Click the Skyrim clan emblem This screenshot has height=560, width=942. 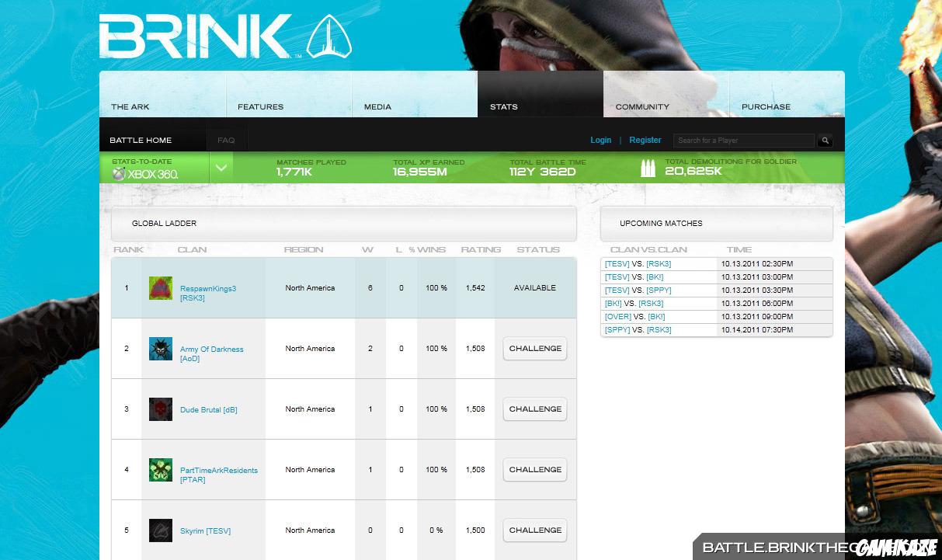[x=160, y=530]
